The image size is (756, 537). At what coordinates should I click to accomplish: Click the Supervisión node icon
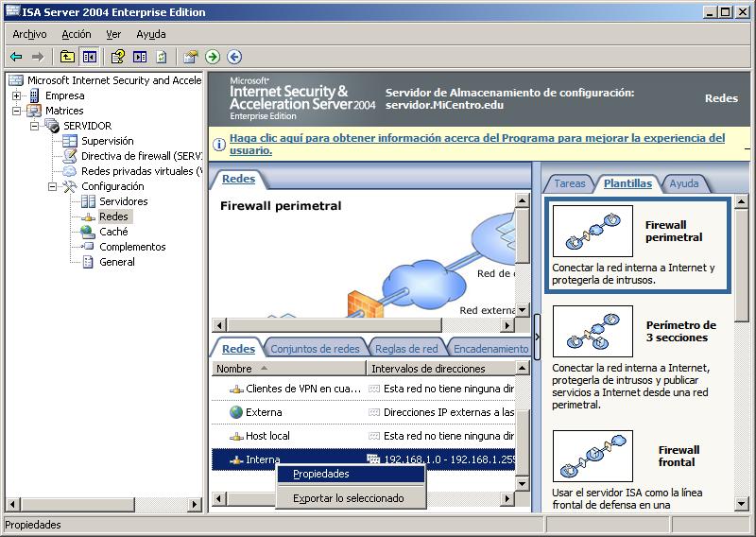70,141
